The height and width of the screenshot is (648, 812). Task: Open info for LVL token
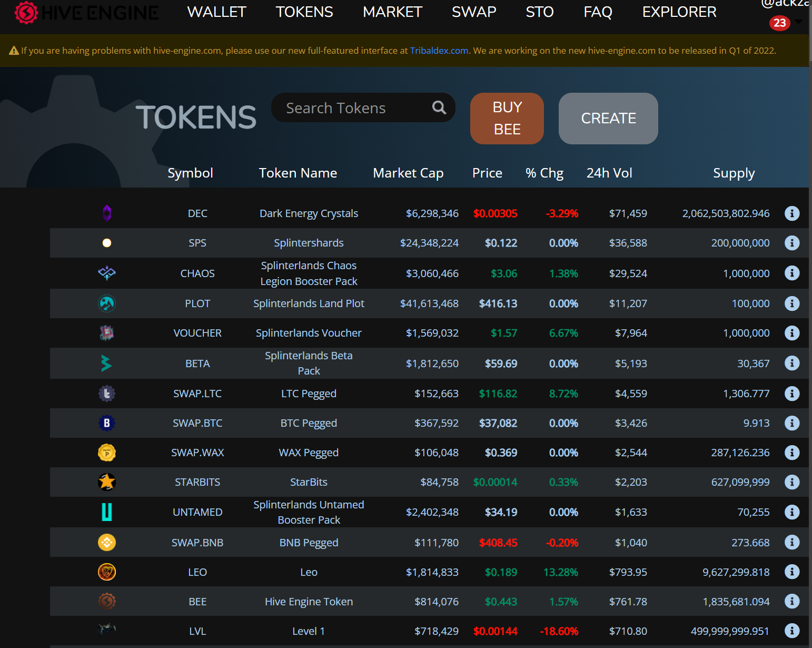pyautogui.click(x=791, y=631)
